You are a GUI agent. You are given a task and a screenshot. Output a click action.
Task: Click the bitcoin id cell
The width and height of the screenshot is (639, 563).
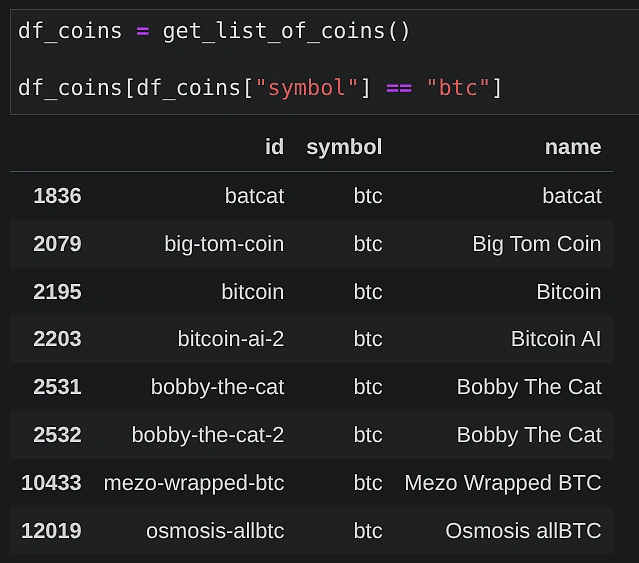[x=252, y=292]
